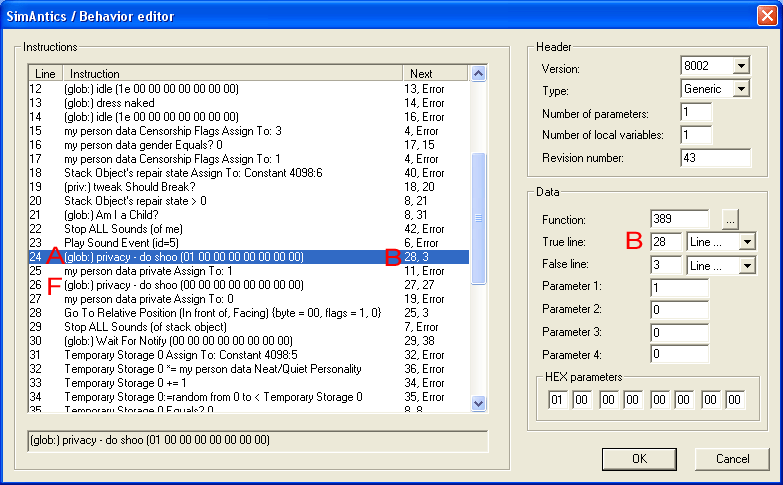
Task: Click the instruction description box below the list
Action: (258, 441)
